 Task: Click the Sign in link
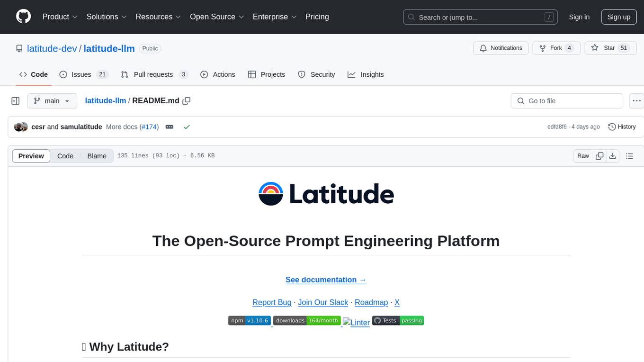coord(579,17)
